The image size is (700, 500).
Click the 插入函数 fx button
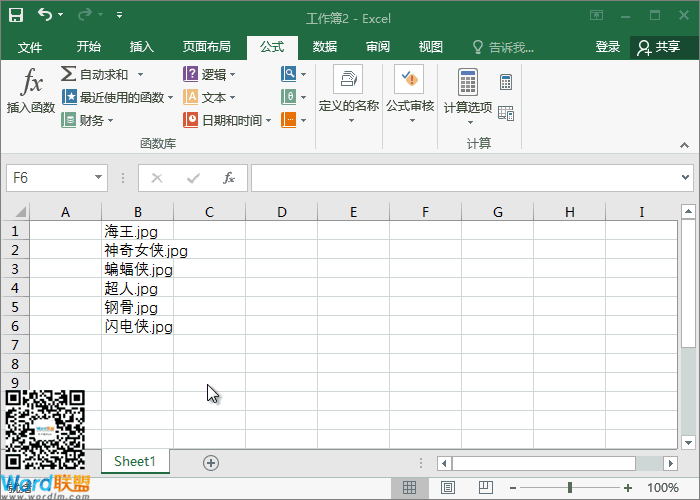click(x=31, y=91)
